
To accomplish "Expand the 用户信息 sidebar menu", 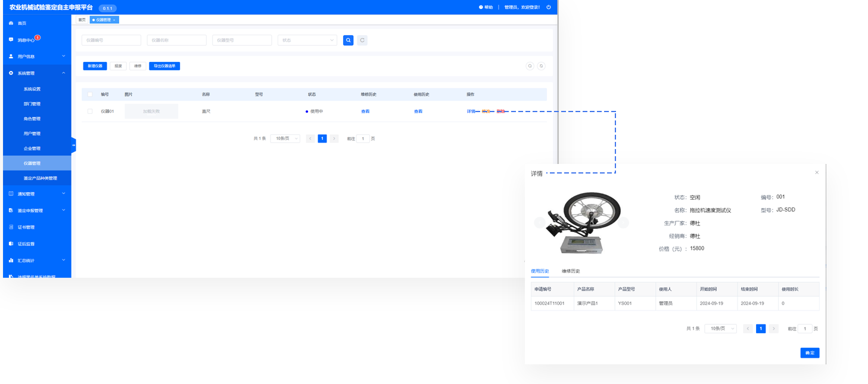I will coord(36,57).
